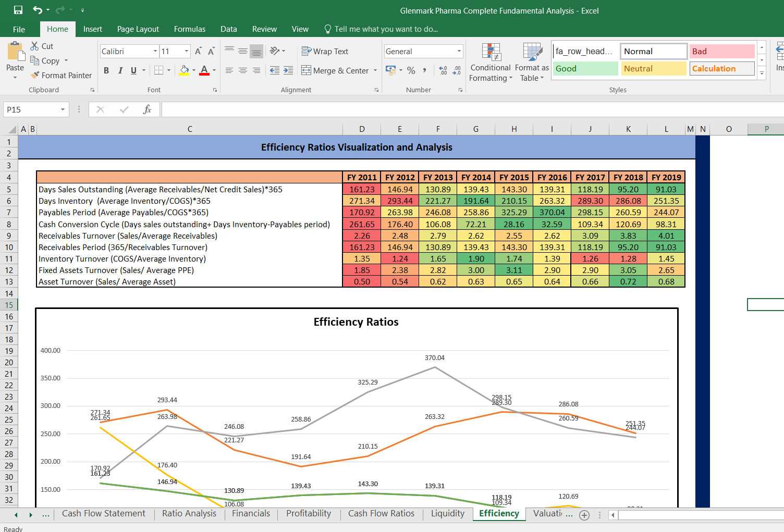
Task: Open cell borders button
Action: pos(159,70)
